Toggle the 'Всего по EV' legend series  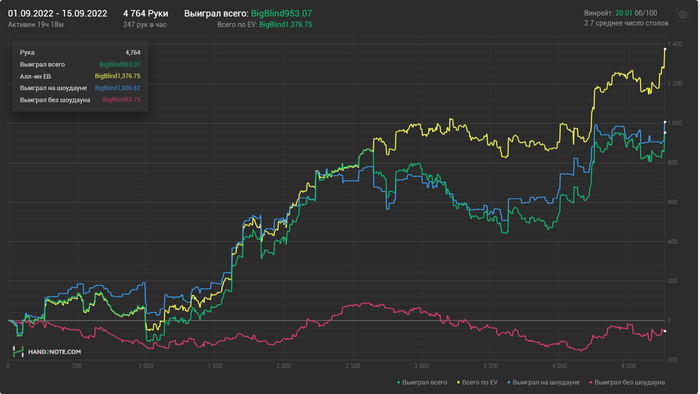tap(477, 382)
